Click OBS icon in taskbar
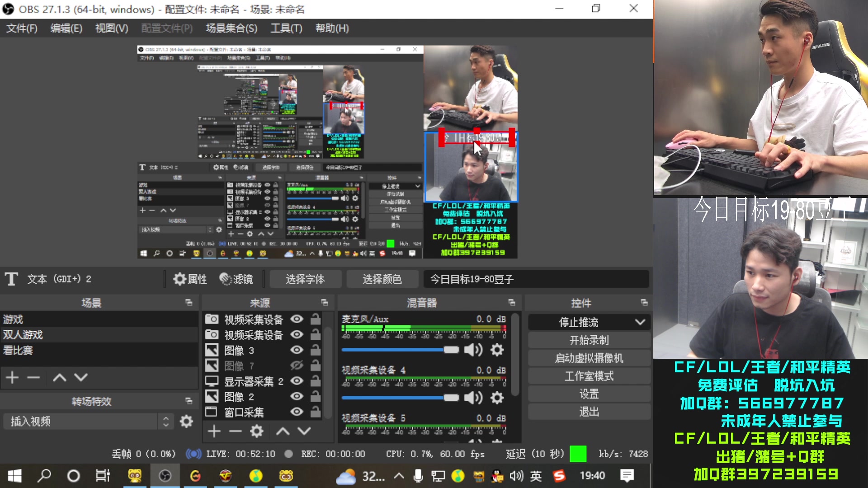This screenshot has width=868, height=488. [165, 476]
